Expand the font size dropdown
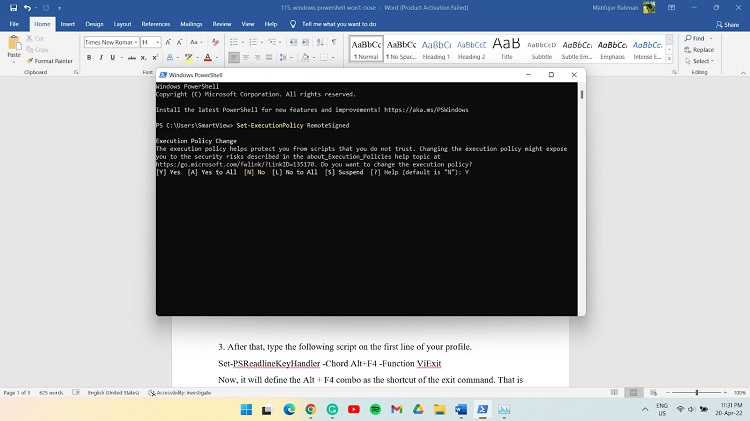This screenshot has width=750, height=421. (157, 43)
